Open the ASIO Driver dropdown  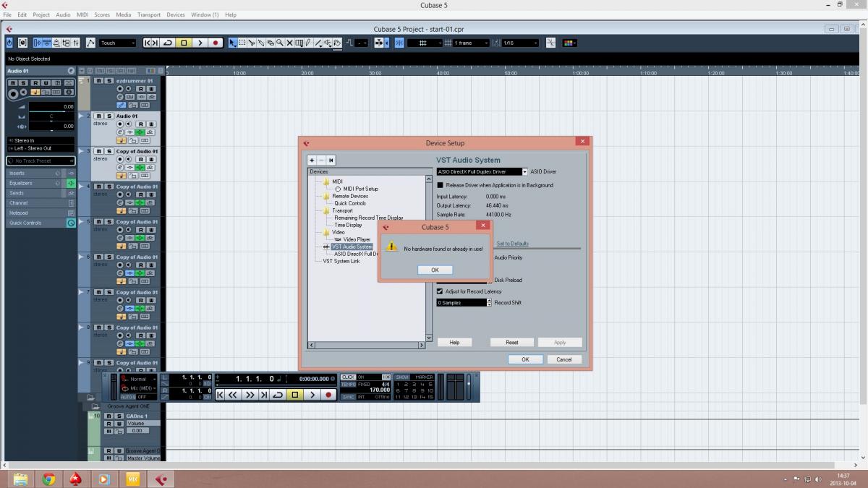click(525, 172)
